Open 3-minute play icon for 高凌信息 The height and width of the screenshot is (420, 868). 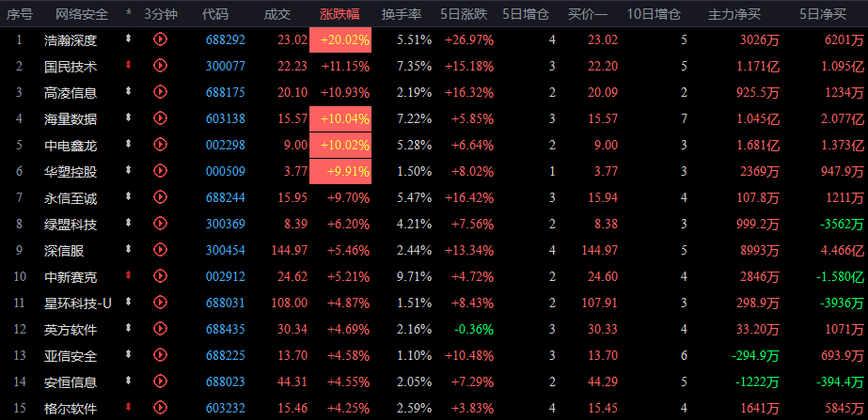coord(160,92)
